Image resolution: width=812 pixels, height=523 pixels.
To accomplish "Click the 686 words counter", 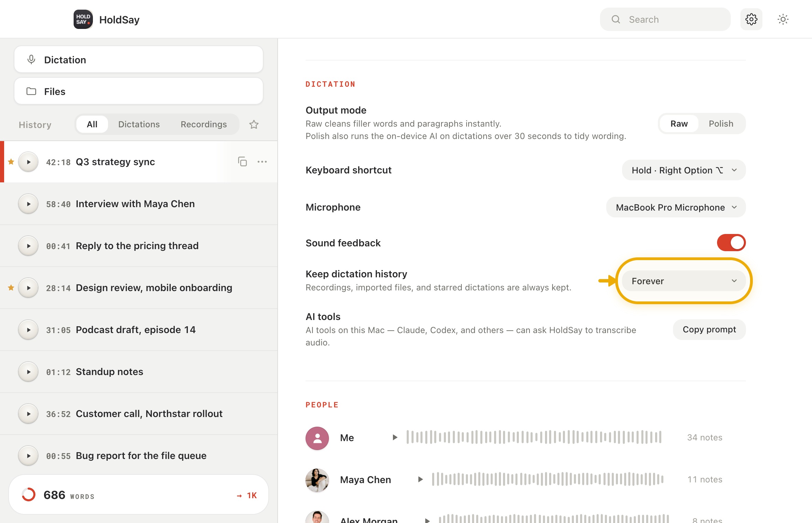I will point(69,495).
